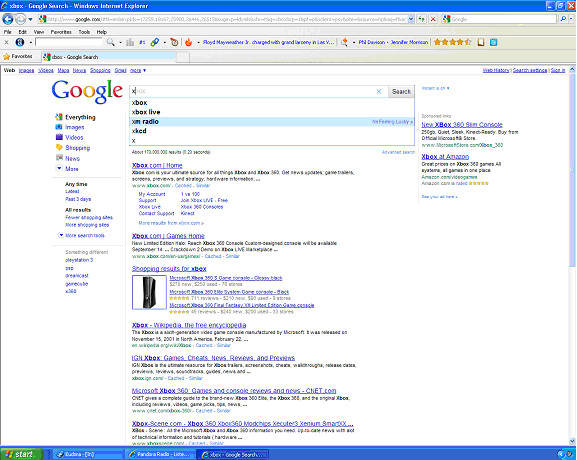Open dropdown next to toolbar magnifying glass
Image resolution: width=577 pixels, height=460 pixels.
[x=120, y=43]
